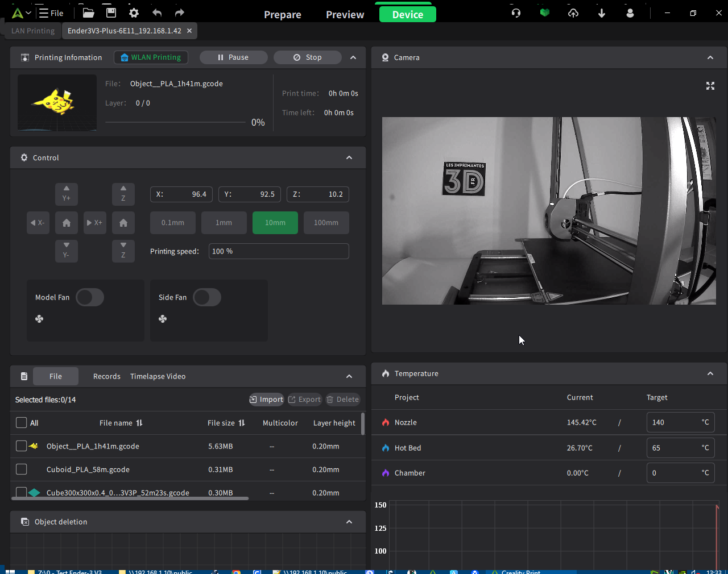Click the save disk icon

coord(111,13)
